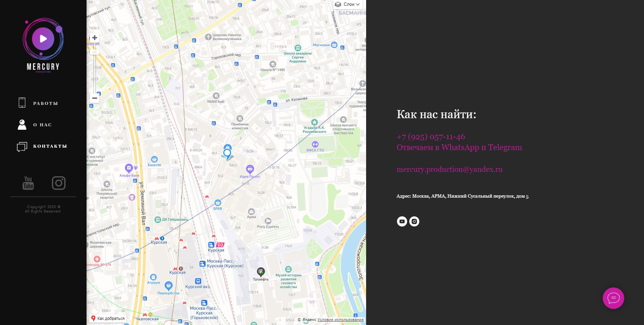Open the Условия использования link
Image resolution: width=644 pixels, height=325 pixels.
[x=340, y=320]
